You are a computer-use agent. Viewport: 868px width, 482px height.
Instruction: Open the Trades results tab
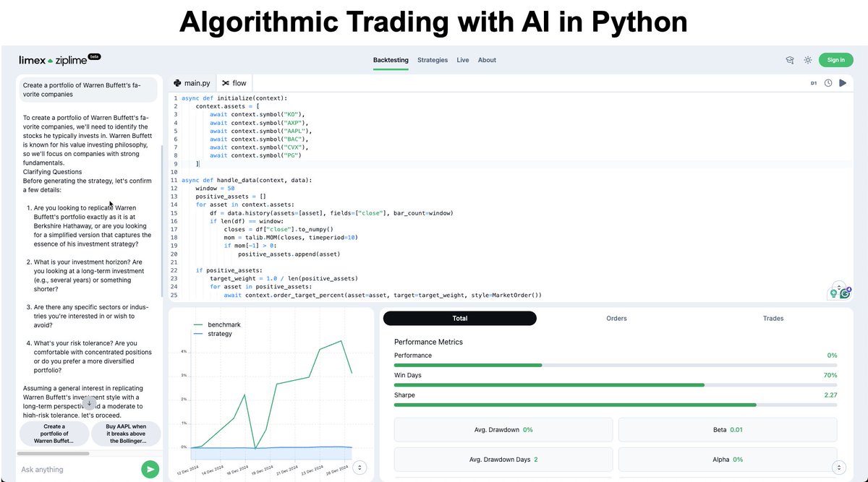click(x=773, y=318)
